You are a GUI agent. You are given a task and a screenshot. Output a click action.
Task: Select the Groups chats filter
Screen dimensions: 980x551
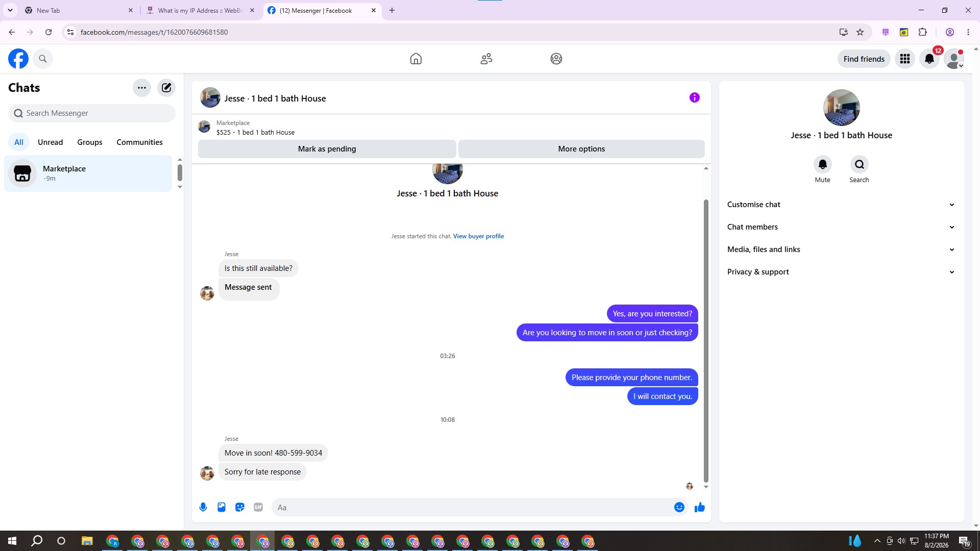coord(90,142)
